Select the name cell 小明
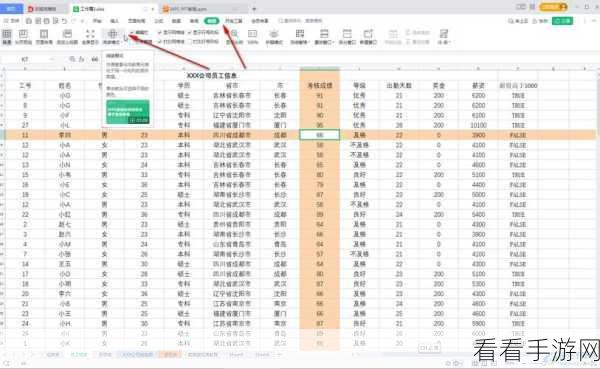The height and width of the screenshot is (369, 600). point(65,284)
